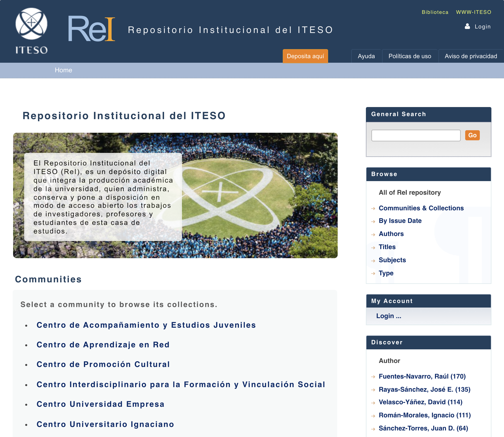Open the WWW-ITESO link
Viewport: 504px width, 437px height.
point(474,12)
